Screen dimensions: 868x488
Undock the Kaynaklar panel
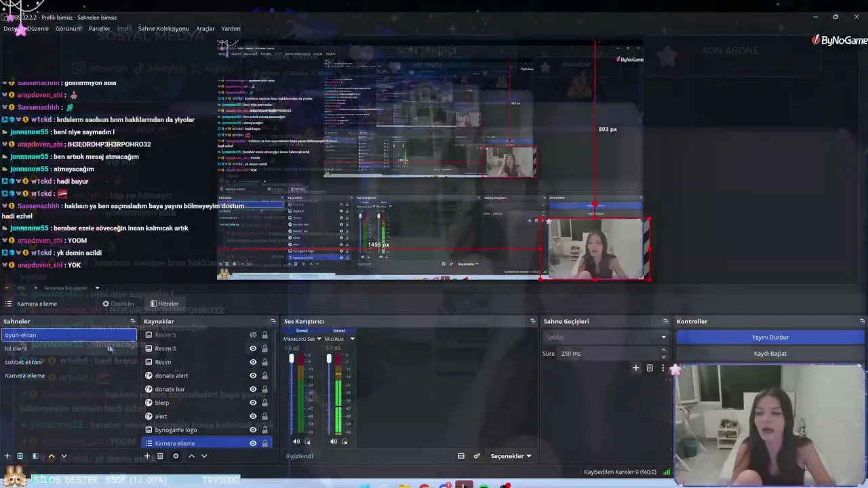pos(273,321)
